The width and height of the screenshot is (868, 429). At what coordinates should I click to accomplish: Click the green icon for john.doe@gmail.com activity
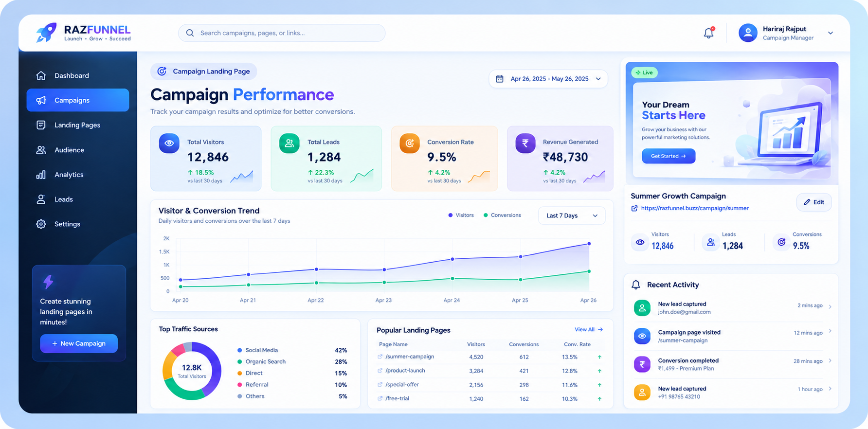[642, 308]
